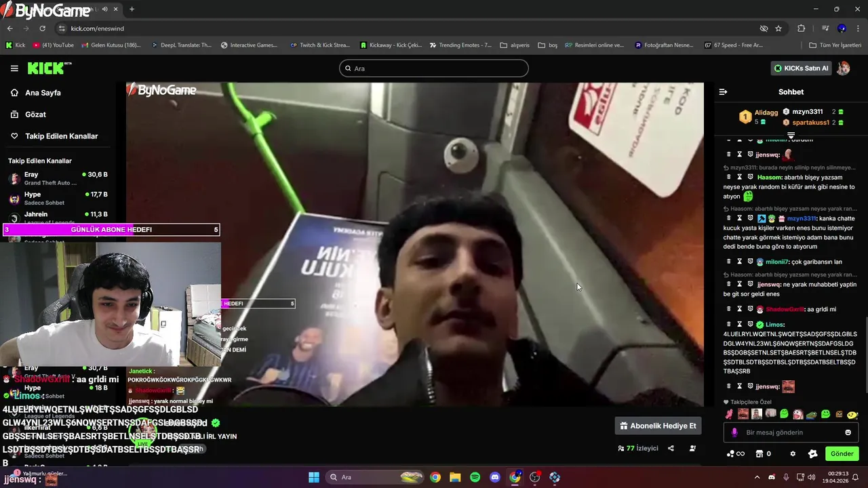This screenshot has height=488, width=868.
Task: Open the YouTube bookmark
Action: click(53, 45)
